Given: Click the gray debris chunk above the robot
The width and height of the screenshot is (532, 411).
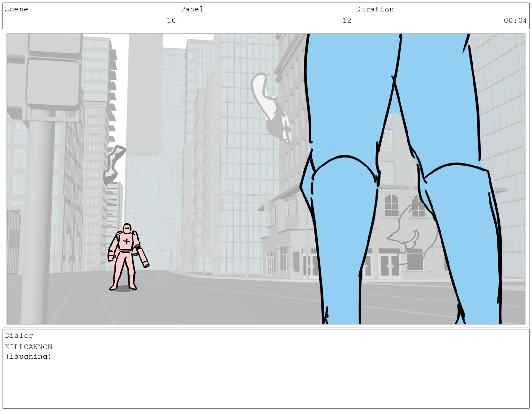Looking at the screenshot, I should (114, 165).
